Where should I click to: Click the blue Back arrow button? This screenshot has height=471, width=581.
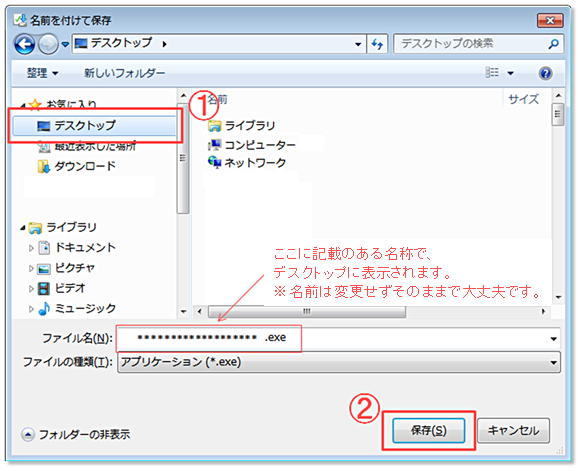pos(24,44)
